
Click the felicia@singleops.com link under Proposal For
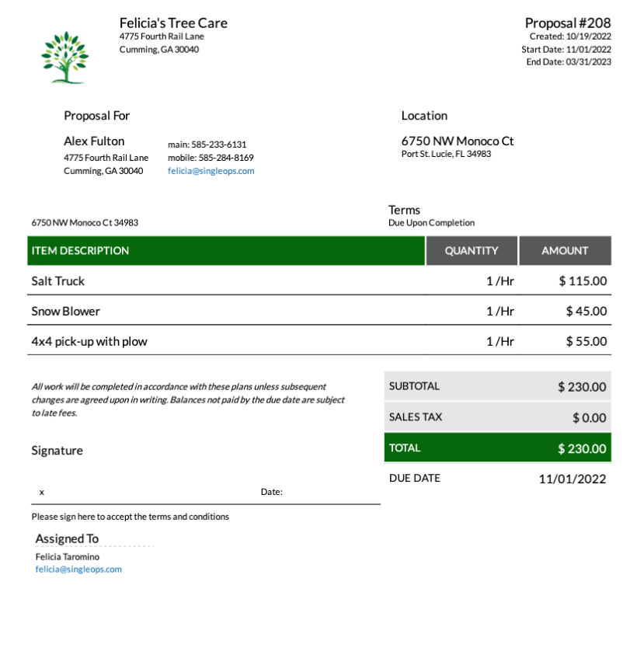click(211, 171)
